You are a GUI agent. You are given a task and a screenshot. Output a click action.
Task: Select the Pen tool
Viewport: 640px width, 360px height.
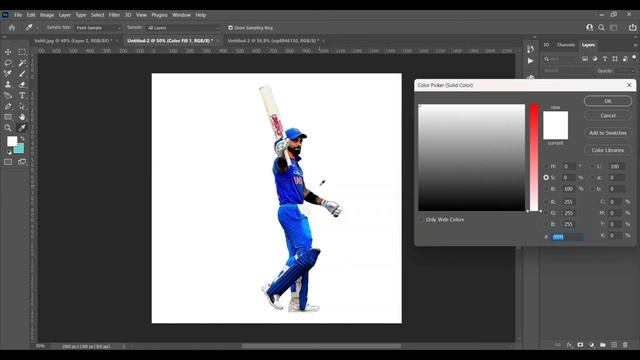tap(8, 106)
